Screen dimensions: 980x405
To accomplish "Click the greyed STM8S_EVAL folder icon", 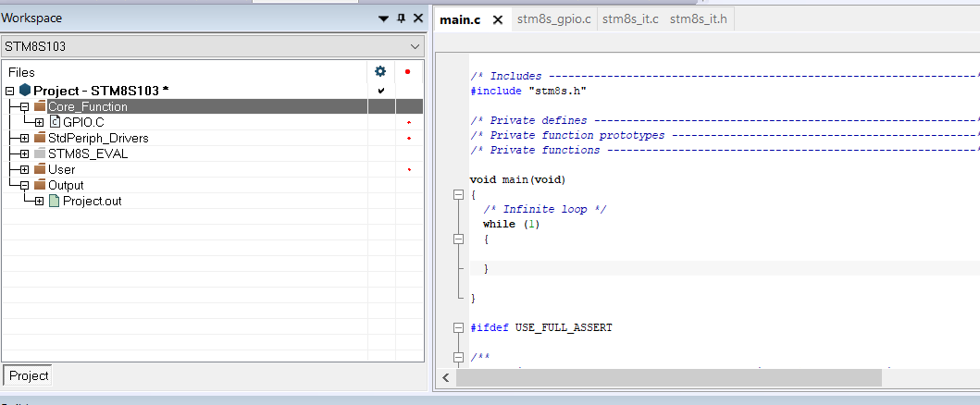I will click(40, 153).
